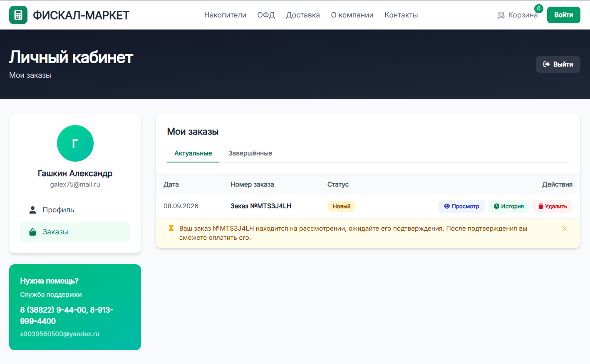Click the Номер заказа column header
Viewport: 590px width, 364px height.
(252, 184)
